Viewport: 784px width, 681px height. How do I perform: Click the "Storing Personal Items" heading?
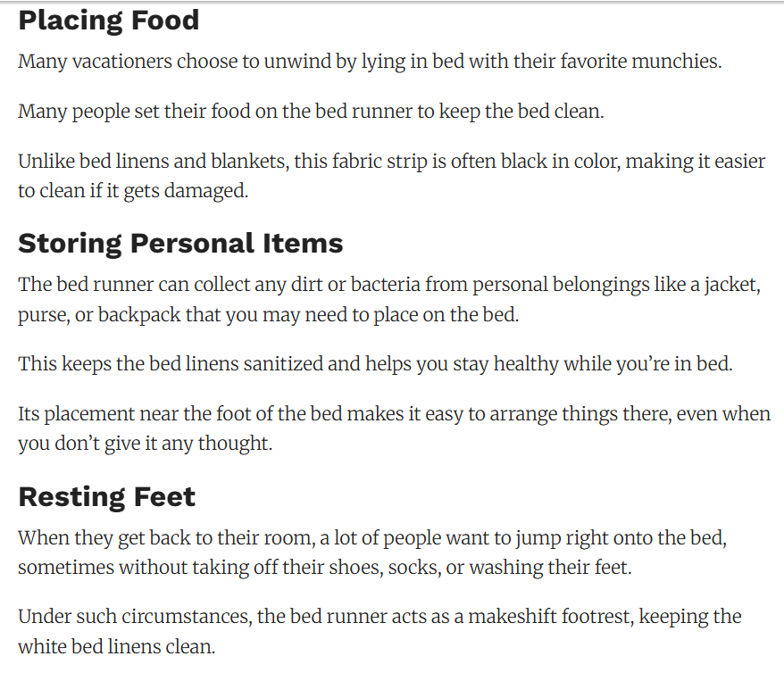click(180, 243)
